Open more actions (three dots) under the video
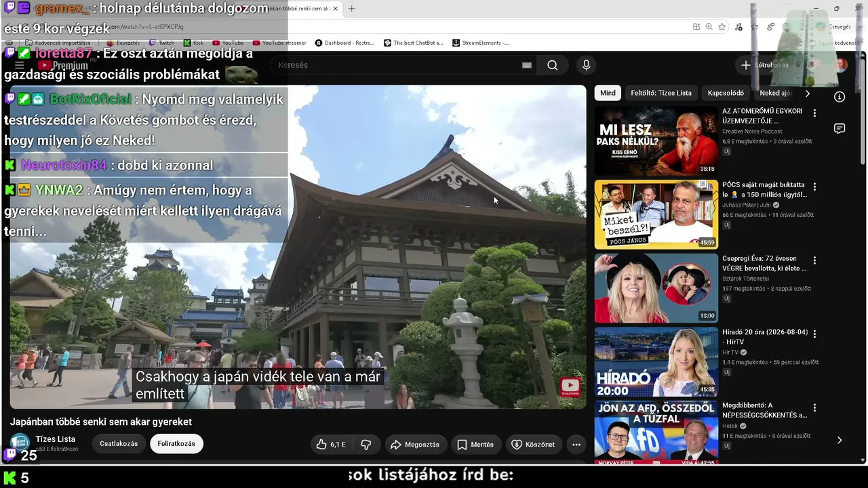This screenshot has width=868, height=488. tap(576, 445)
